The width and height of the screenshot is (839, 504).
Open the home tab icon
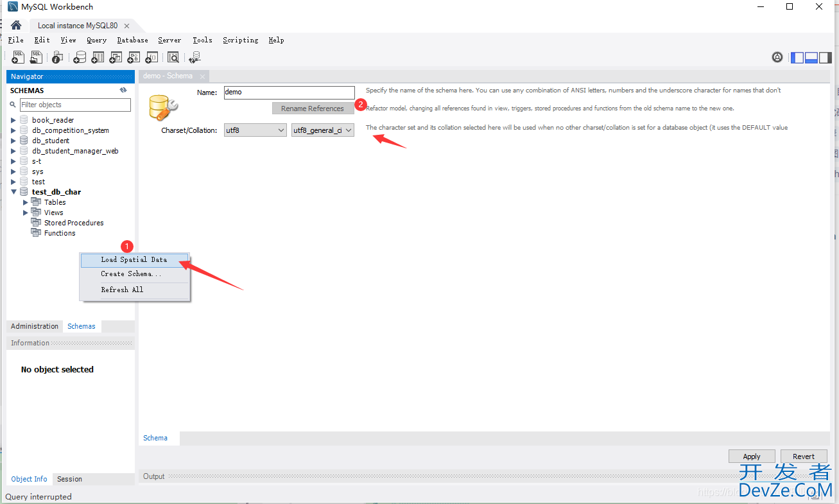pos(16,25)
